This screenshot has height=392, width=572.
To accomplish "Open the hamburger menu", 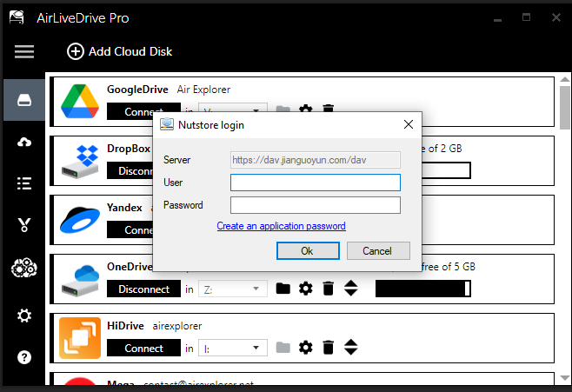I will pyautogui.click(x=24, y=51).
